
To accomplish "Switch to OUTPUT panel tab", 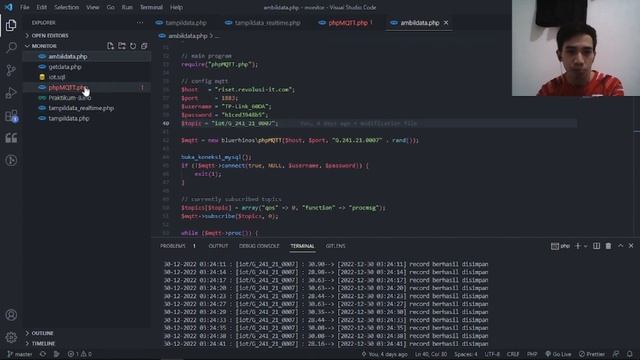I will coord(218,246).
